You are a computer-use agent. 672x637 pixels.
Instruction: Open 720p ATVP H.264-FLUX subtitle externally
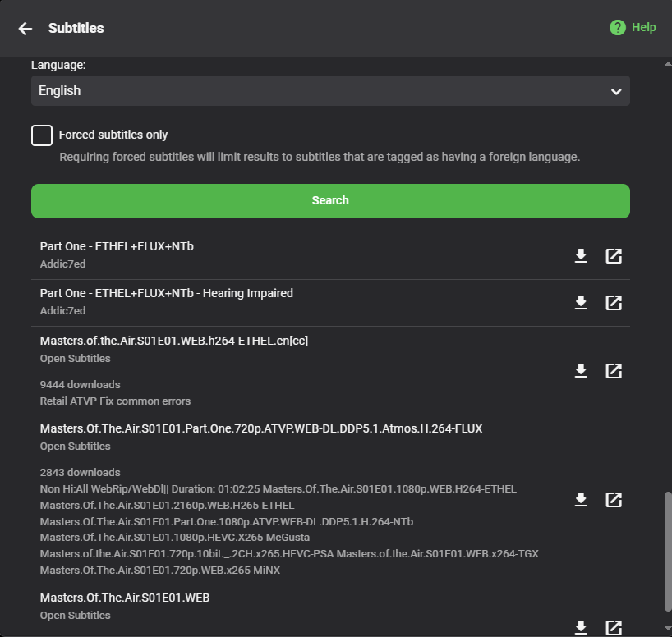(614, 500)
